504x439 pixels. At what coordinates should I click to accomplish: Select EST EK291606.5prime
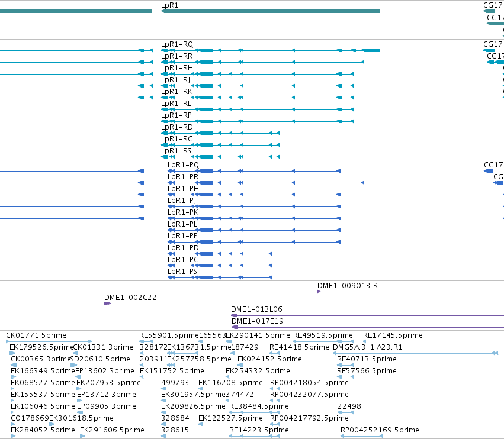[112, 430]
